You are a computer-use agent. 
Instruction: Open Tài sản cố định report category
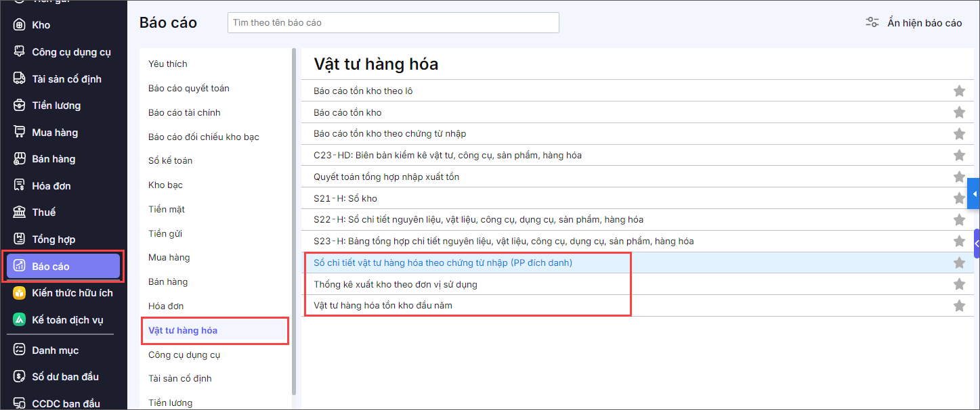click(x=180, y=378)
